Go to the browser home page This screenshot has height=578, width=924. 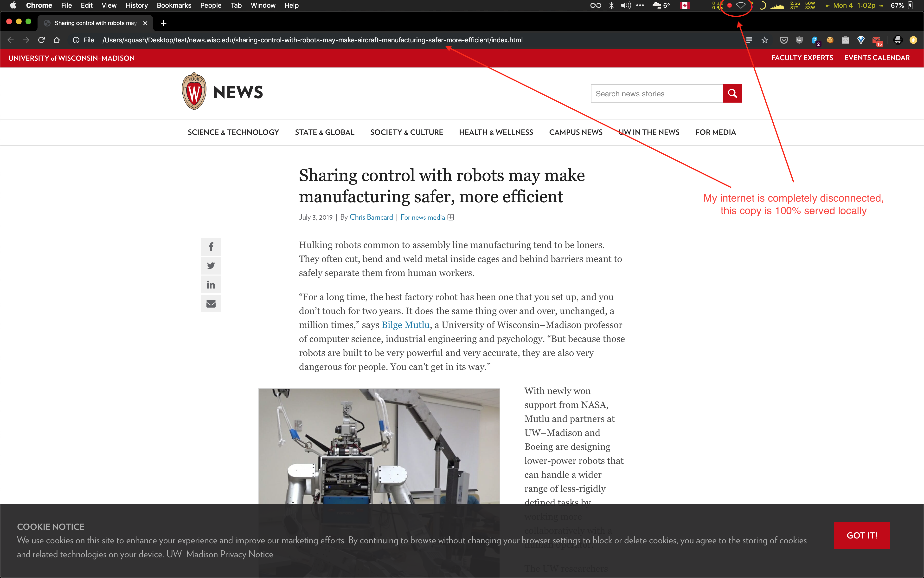click(x=57, y=40)
